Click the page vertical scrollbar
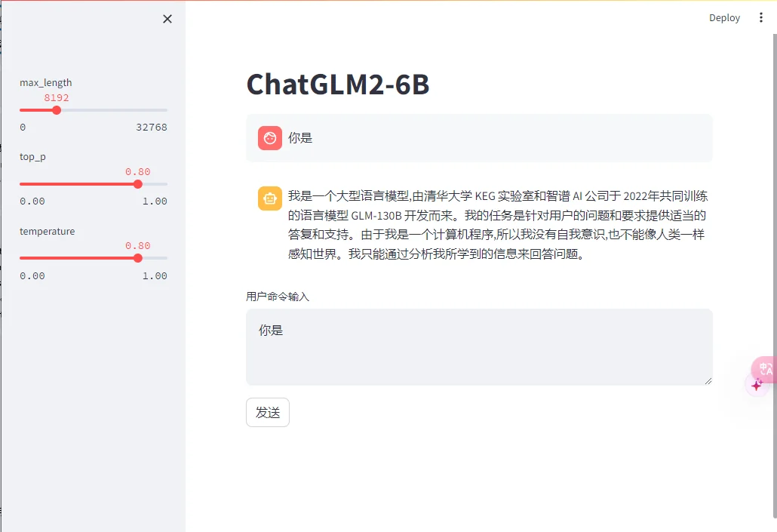The image size is (777, 532). coord(775,275)
